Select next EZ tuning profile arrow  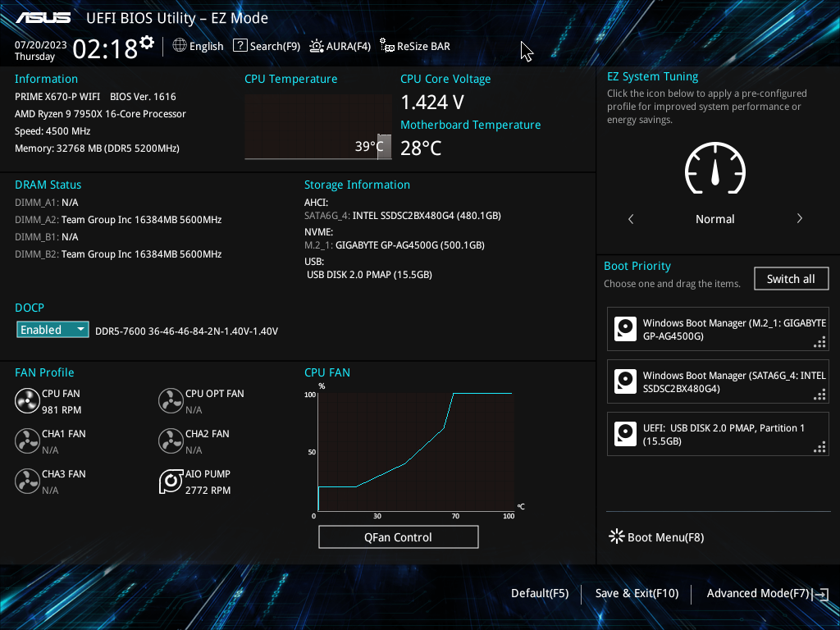799,218
